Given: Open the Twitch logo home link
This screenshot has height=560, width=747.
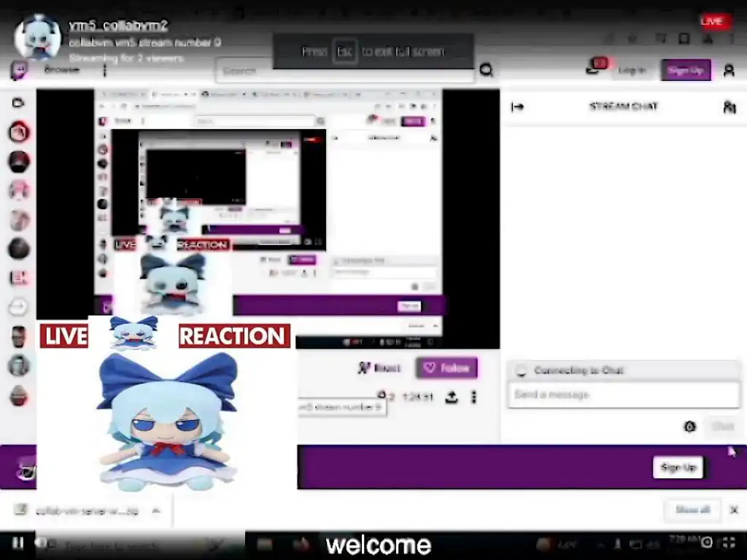Looking at the screenshot, I should click(19, 70).
